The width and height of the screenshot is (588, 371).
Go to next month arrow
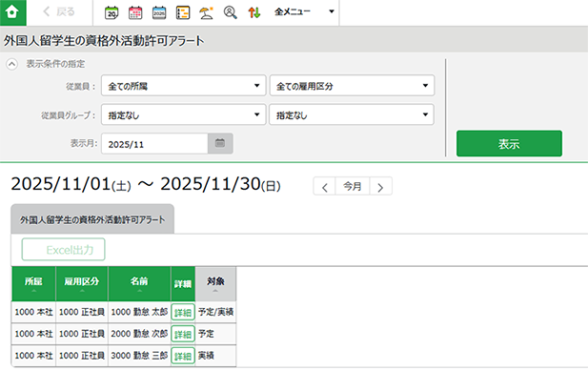pyautogui.click(x=380, y=186)
